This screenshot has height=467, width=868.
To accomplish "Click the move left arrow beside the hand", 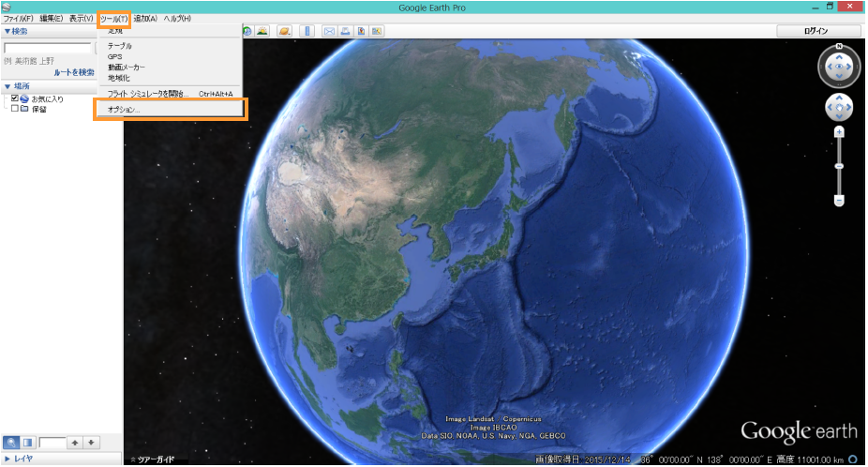I will click(x=830, y=108).
